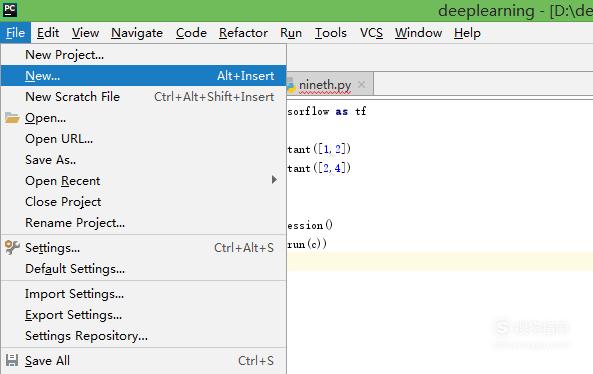The width and height of the screenshot is (593, 374).
Task: Open the Navigate menu
Action: click(x=137, y=33)
